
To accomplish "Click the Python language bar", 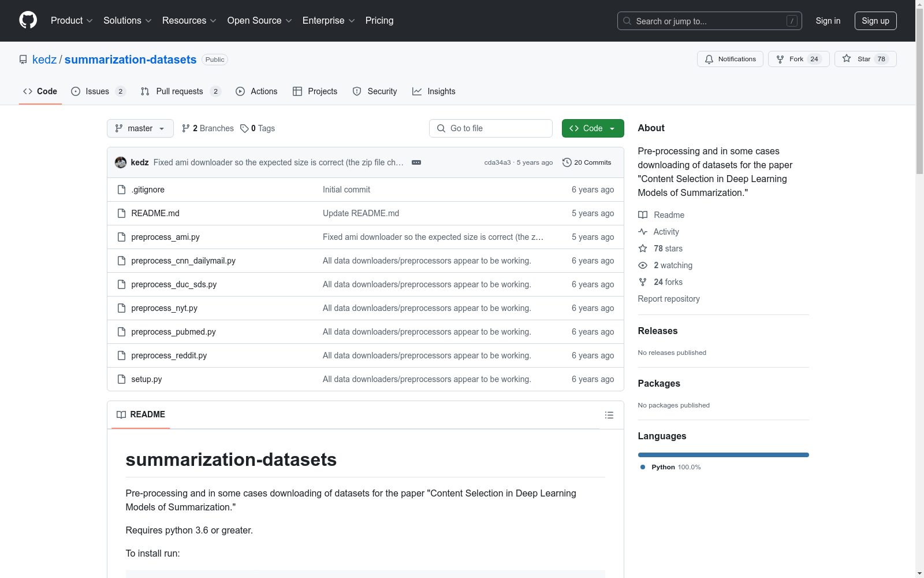I will pyautogui.click(x=724, y=455).
